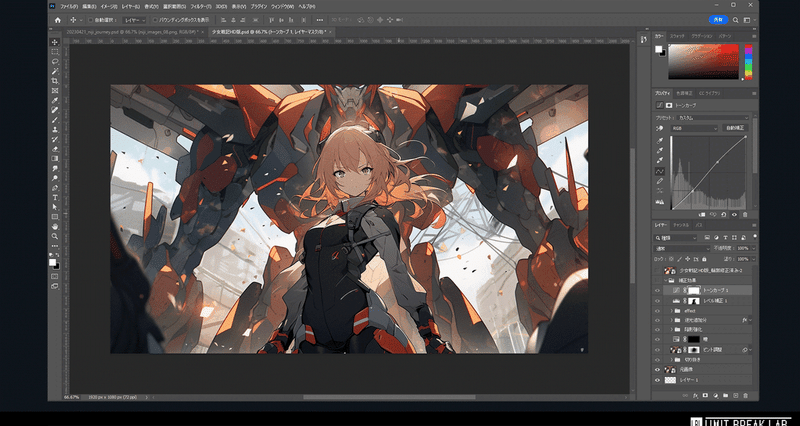Screen dimensions: 800x426
Task: Hide the effect group
Action: pyautogui.click(x=657, y=311)
